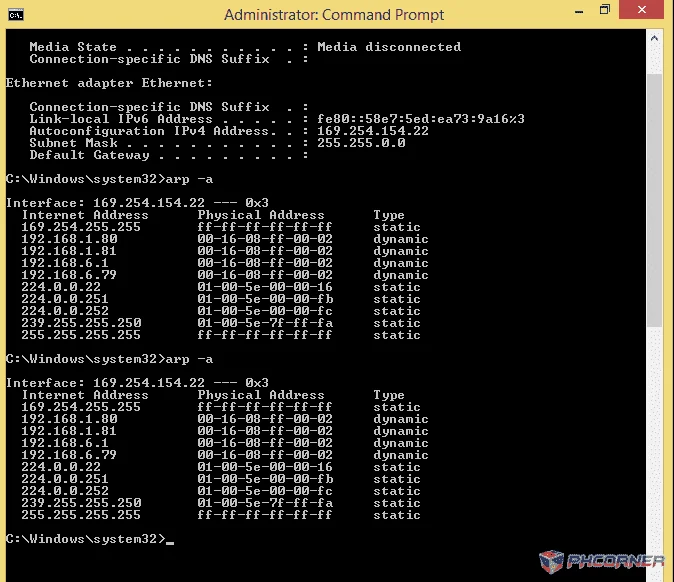This screenshot has height=582, width=674.
Task: Click the second 'arp -a' command line
Action: click(x=109, y=359)
